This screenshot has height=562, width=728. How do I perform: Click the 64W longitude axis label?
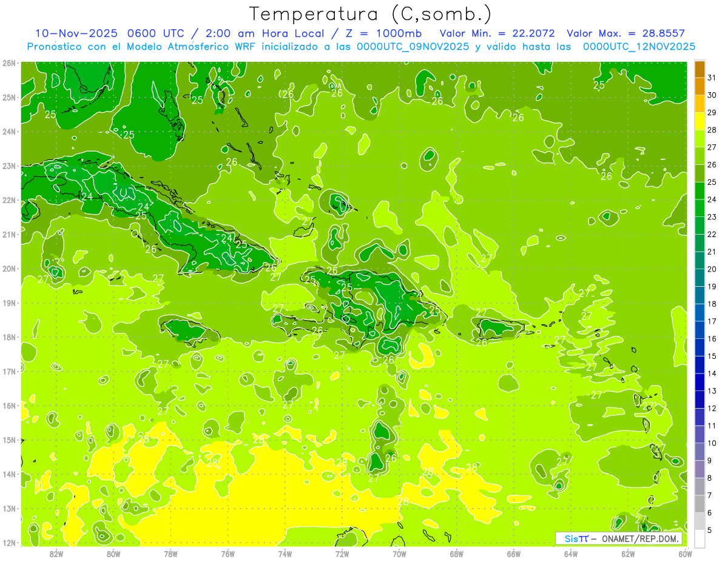pos(571,554)
